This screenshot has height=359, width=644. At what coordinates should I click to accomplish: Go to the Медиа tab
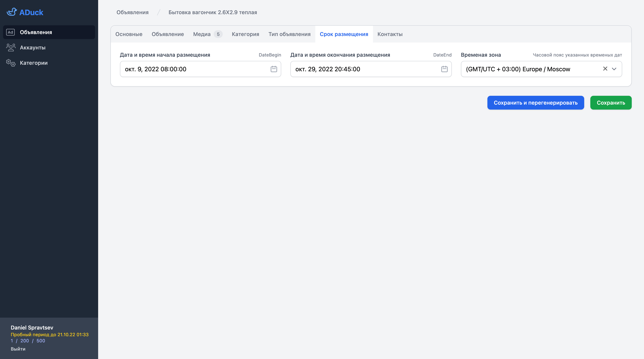pyautogui.click(x=202, y=34)
